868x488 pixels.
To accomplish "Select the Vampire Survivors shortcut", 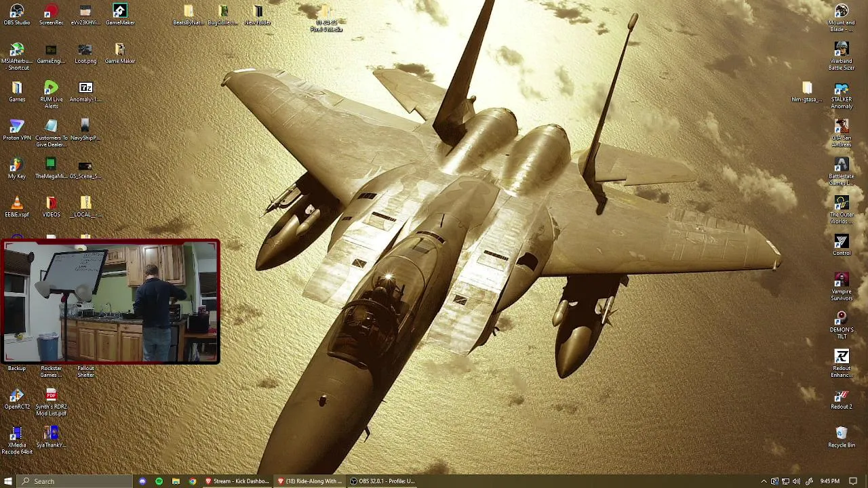I will click(842, 287).
